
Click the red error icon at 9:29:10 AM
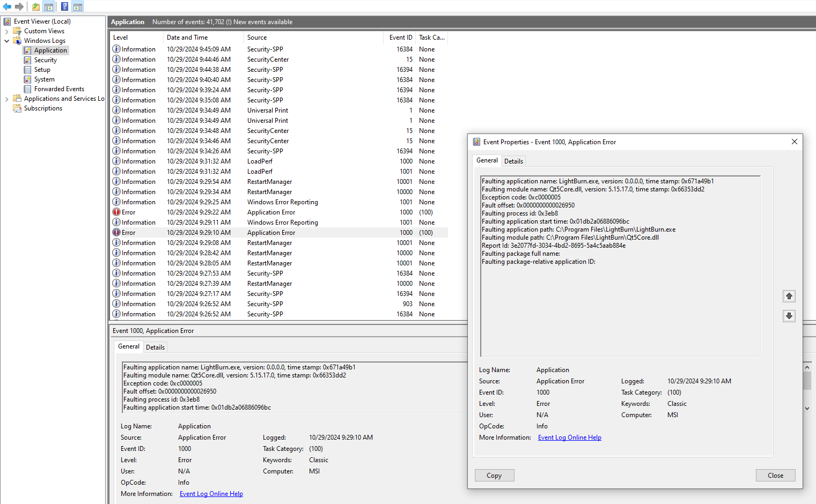[116, 233]
